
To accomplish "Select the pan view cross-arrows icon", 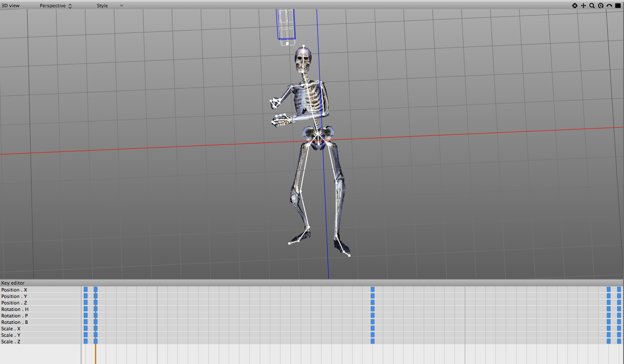I will [x=583, y=6].
